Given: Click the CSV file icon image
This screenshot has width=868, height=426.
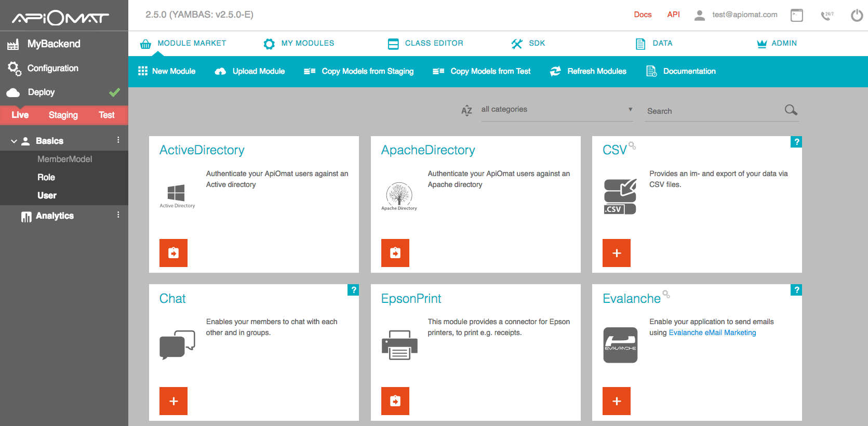Looking at the screenshot, I should coord(620,196).
